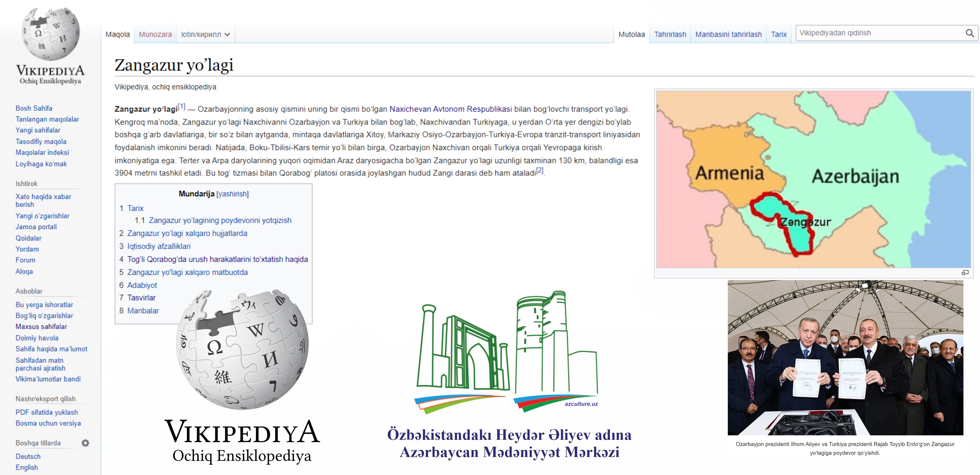Open Bu yerga ishoratlar
This screenshot has height=475, width=980.
[44, 305]
